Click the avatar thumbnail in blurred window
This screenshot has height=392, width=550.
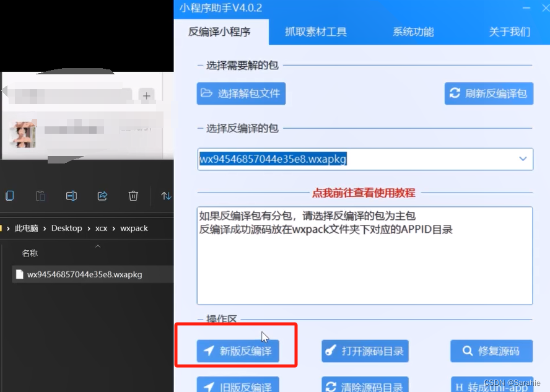point(23,134)
